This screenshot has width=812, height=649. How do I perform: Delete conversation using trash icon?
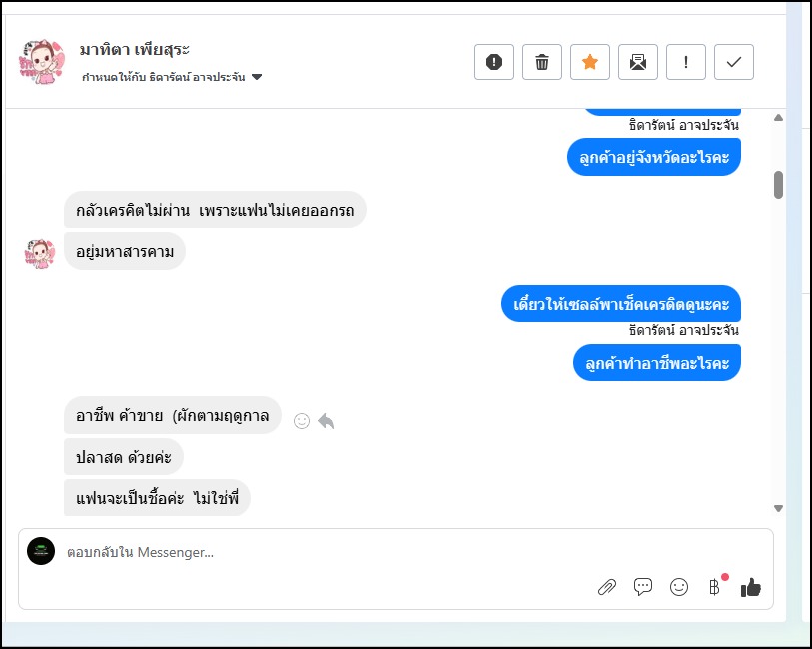tap(542, 62)
